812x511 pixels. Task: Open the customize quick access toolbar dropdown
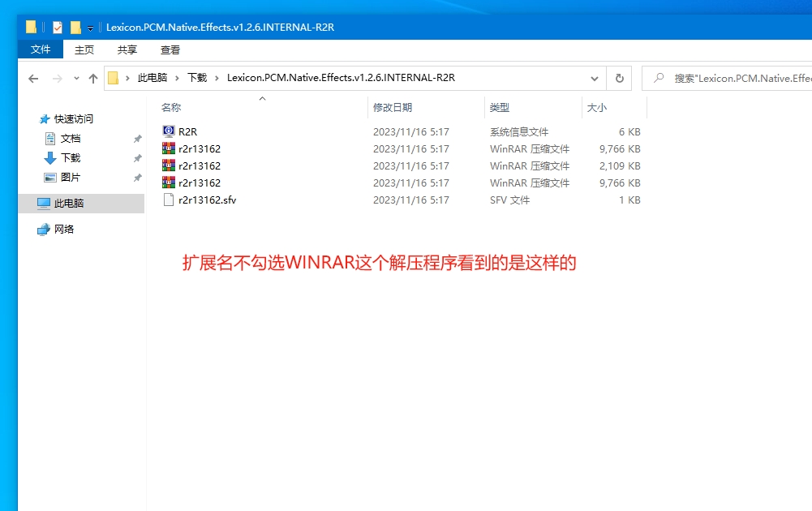click(90, 28)
